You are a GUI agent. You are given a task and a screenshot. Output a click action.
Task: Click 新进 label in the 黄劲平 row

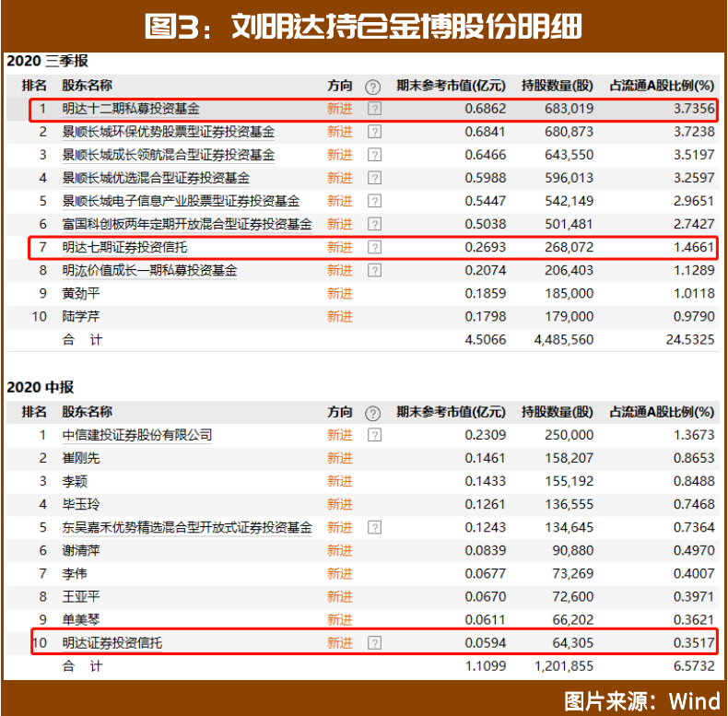(x=339, y=293)
